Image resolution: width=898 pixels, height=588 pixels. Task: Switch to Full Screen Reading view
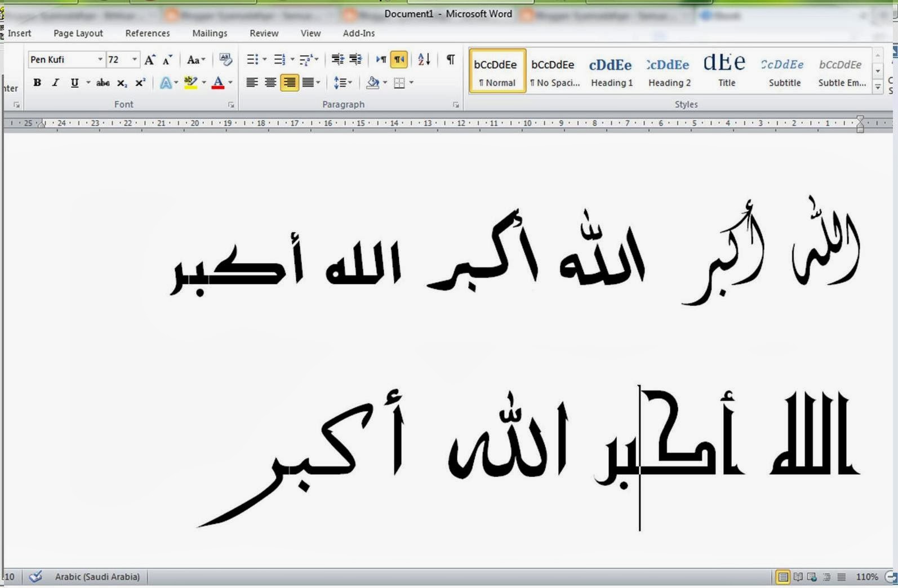(798, 577)
